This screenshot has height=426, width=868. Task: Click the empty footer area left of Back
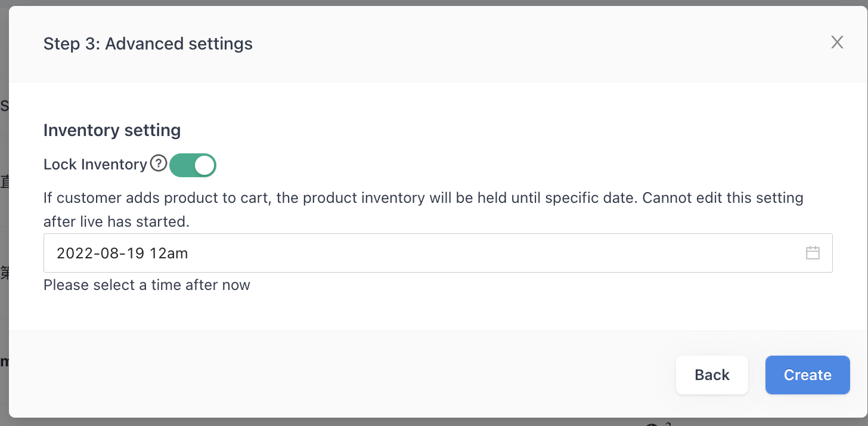pyautogui.click(x=340, y=375)
